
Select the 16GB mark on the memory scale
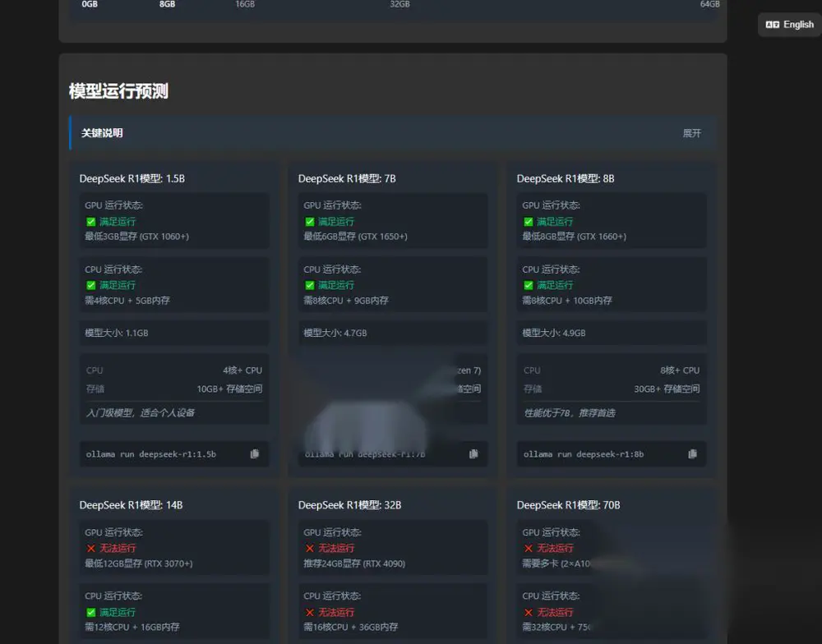(x=245, y=4)
